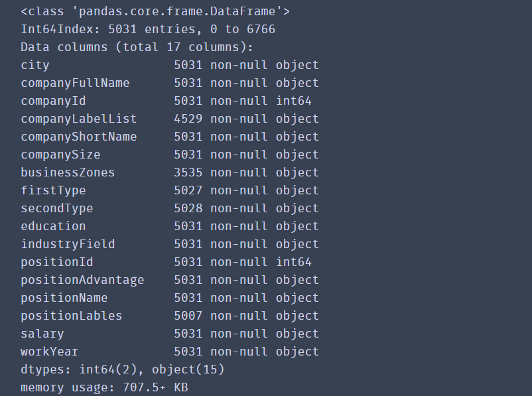Select the positionName column line
Screen dimensions: 532x396
point(170,298)
